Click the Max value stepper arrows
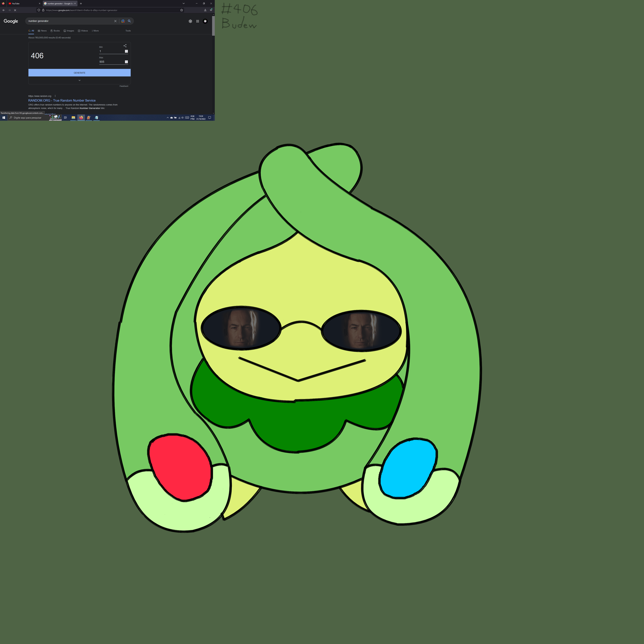This screenshot has width=644, height=644. pos(126,62)
